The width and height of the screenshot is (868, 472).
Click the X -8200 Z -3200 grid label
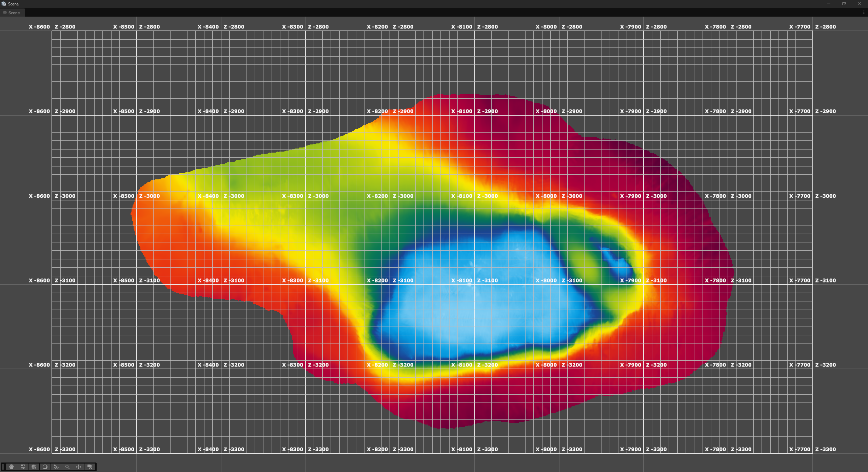tap(390, 365)
